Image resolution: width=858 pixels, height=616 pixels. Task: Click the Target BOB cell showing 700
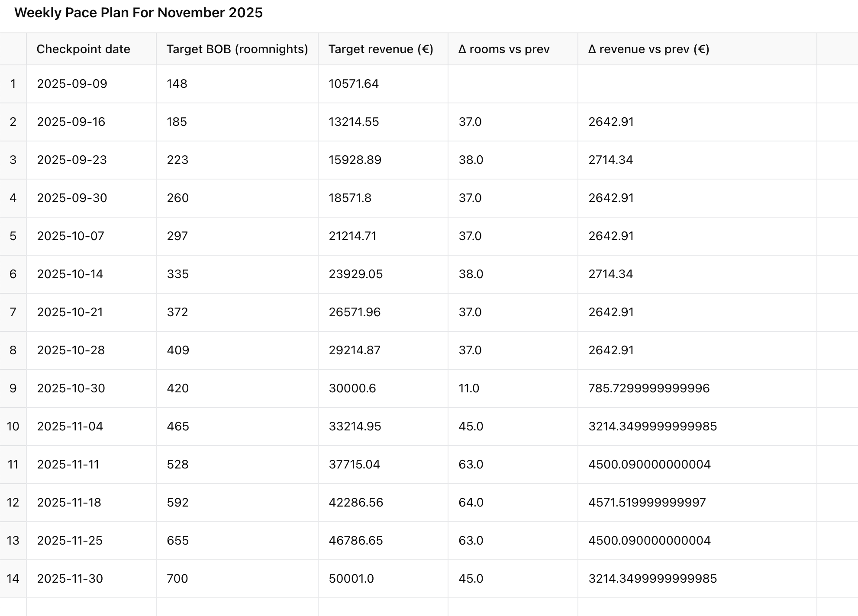177,579
